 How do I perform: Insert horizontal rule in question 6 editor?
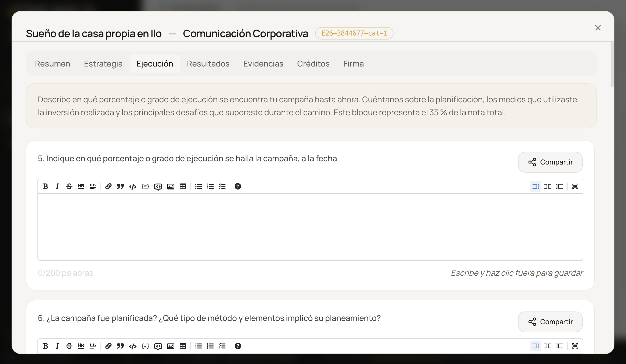tap(81, 346)
